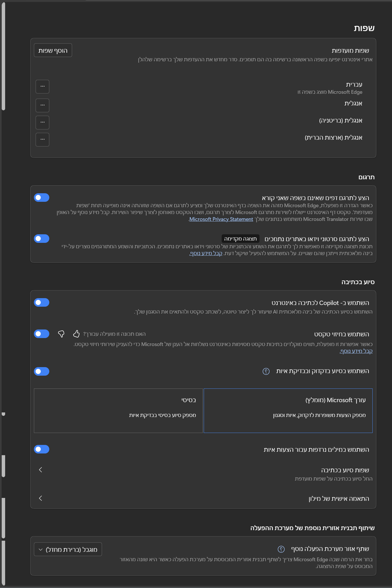Toggle the text prediction switch
Screen dimensions: 392x588
[x=42, y=334]
